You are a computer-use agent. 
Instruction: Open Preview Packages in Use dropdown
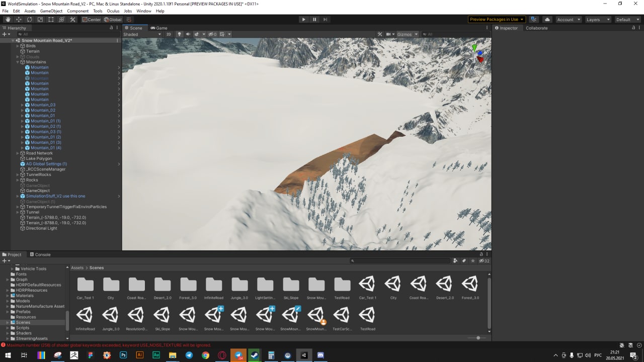pyautogui.click(x=497, y=20)
